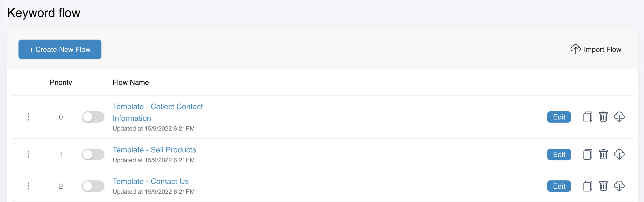Enable the Collect Contact Information toggle
Viewport: 644px width, 202px height.
coord(93,117)
